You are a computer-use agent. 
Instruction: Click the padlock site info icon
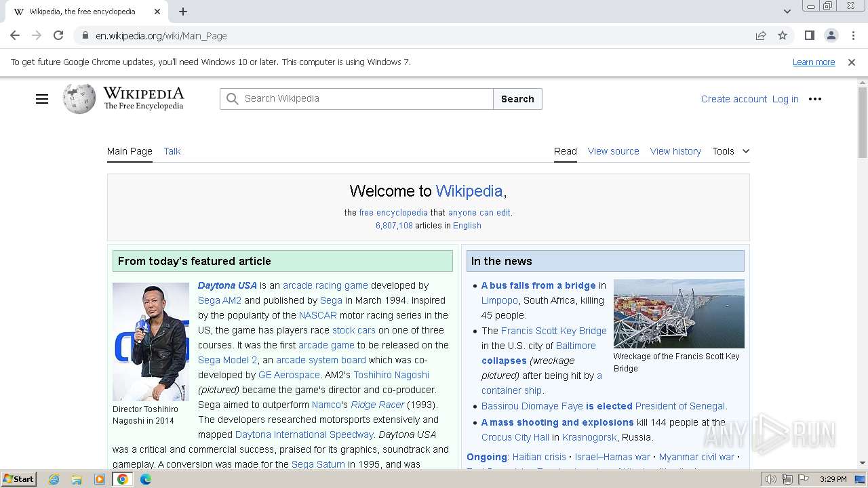click(85, 36)
